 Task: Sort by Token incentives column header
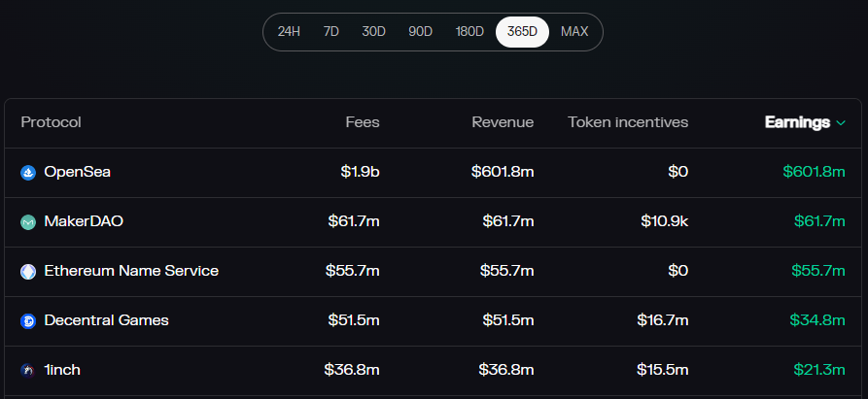[628, 122]
